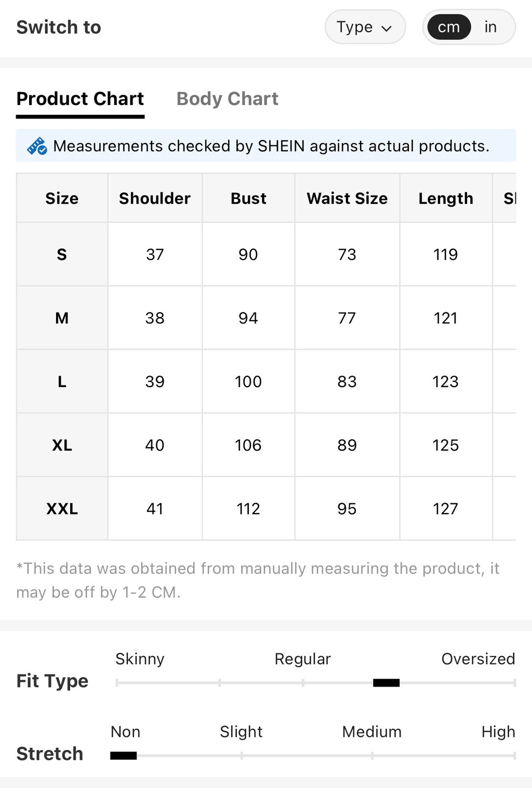
Task: Click the chevron arrow in Type dropdown
Action: point(387,28)
